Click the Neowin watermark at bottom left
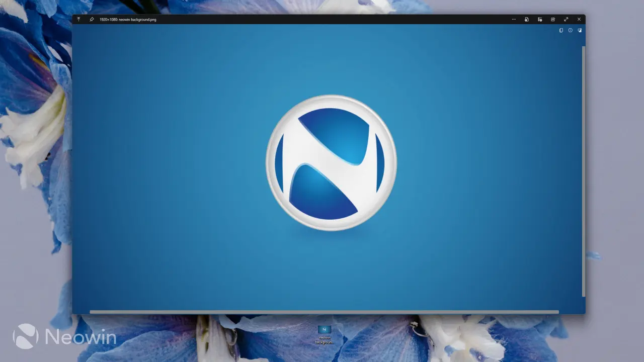Image resolution: width=644 pixels, height=362 pixels. pyautogui.click(x=64, y=336)
